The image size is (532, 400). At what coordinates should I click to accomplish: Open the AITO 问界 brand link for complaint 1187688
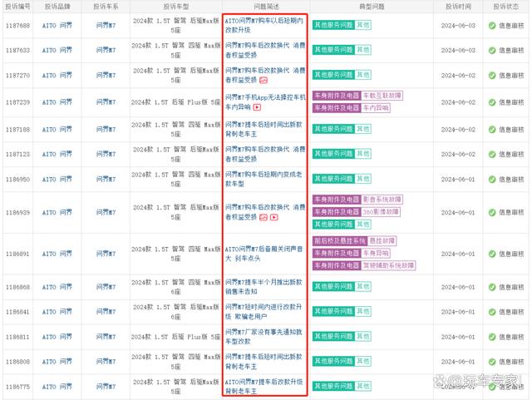[x=57, y=26]
